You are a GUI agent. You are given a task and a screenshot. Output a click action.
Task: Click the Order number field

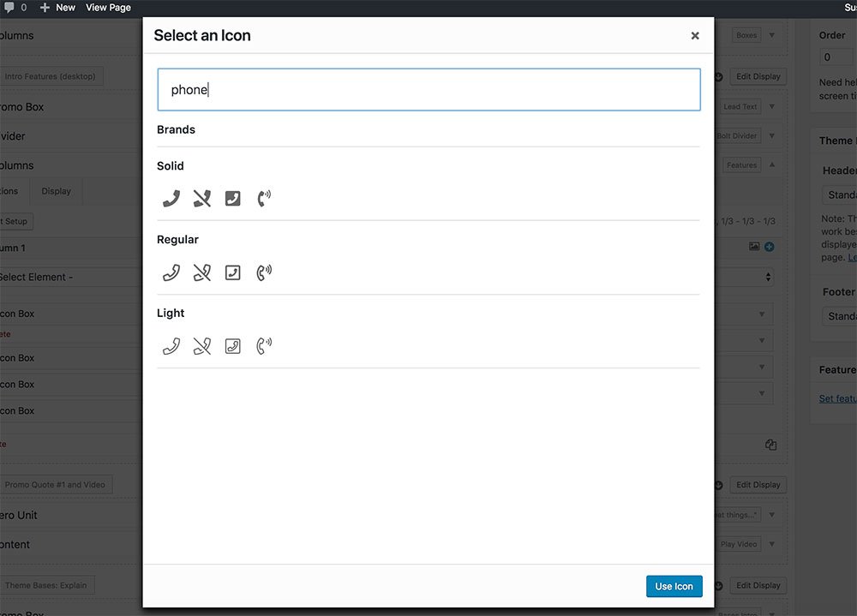point(838,57)
